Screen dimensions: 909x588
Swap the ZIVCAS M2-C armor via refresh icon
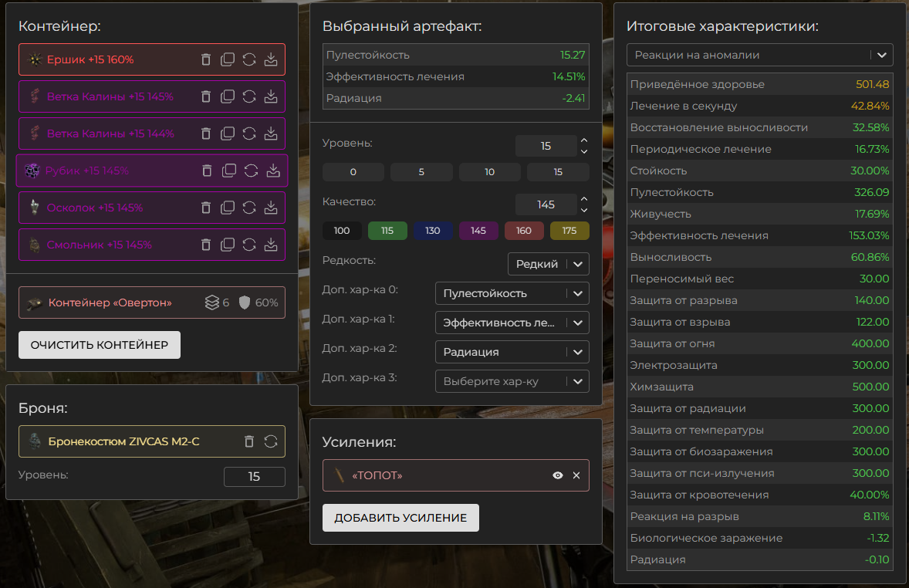click(x=271, y=441)
